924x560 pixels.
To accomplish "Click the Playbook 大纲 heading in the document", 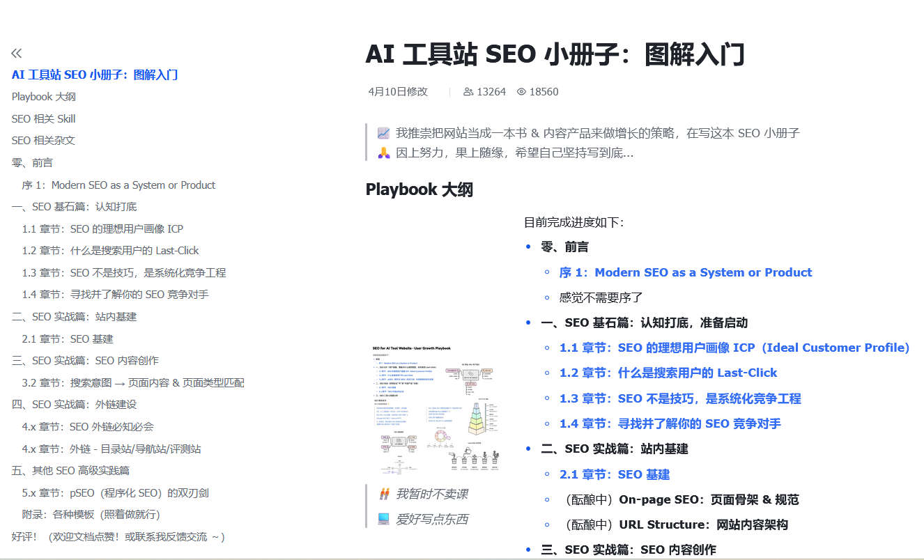I will (x=419, y=189).
